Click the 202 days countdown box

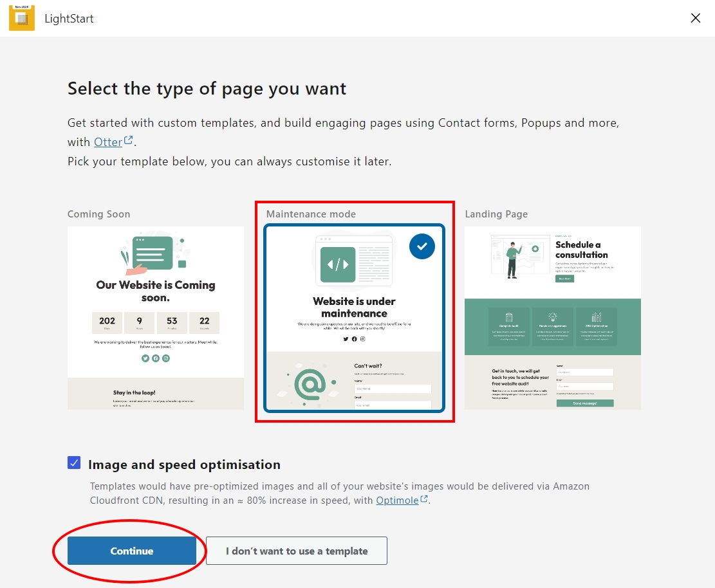click(107, 322)
